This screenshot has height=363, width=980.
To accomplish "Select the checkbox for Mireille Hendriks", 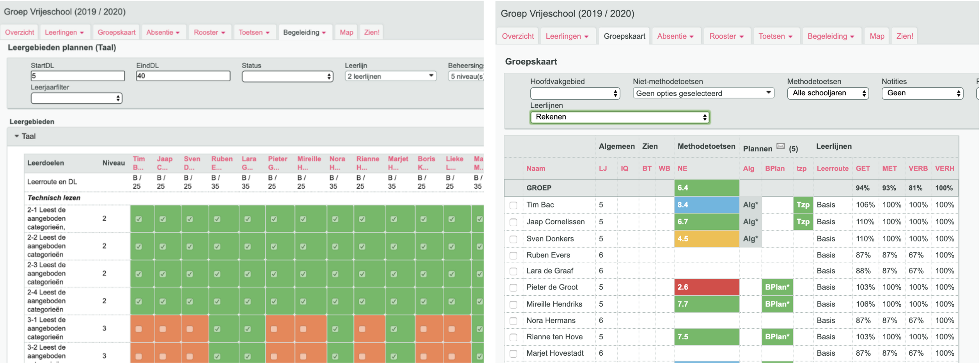I will point(513,304).
